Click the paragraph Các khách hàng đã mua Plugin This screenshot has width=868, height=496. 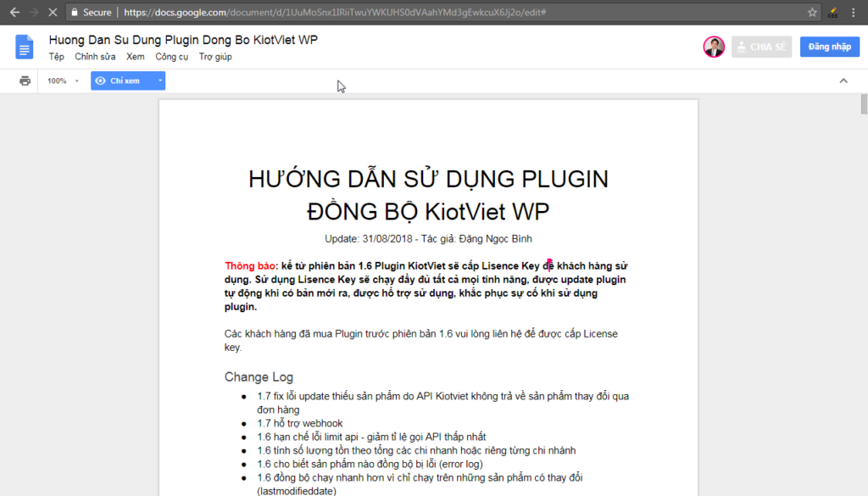point(420,341)
